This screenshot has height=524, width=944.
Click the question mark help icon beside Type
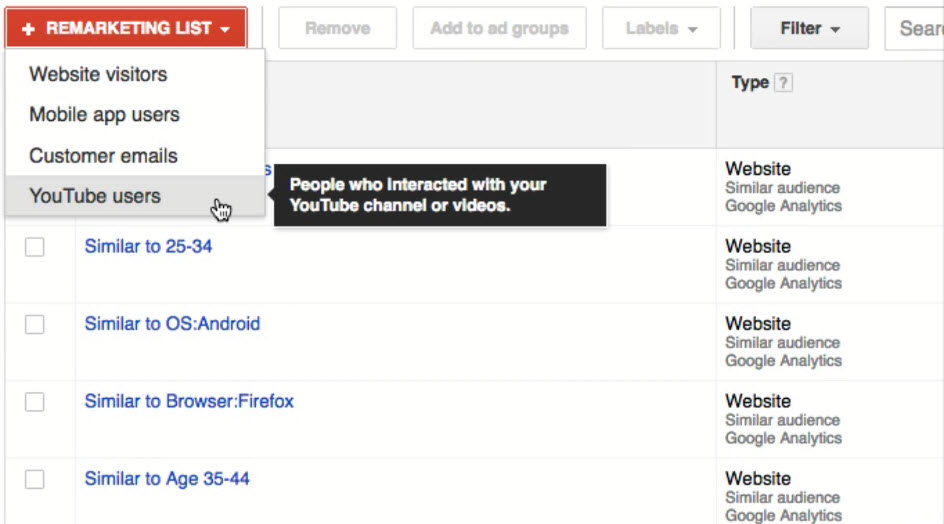(784, 83)
